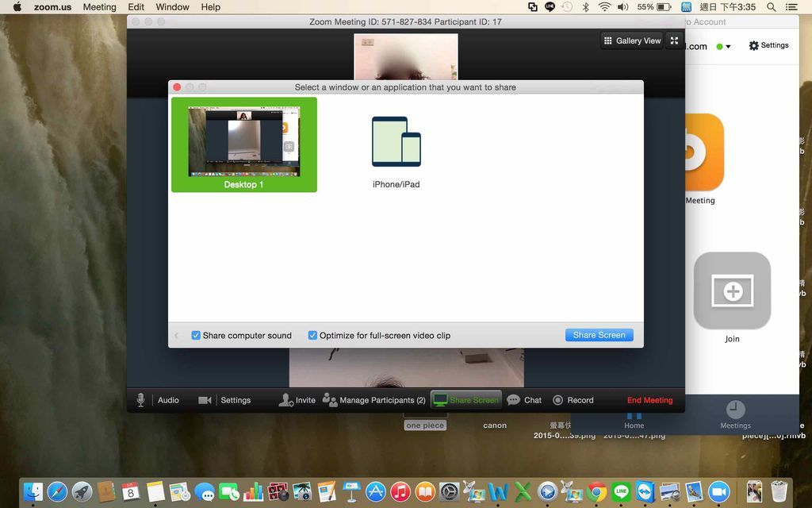Image resolution: width=812 pixels, height=508 pixels.
Task: Click the volume icon in menu bar
Action: click(x=623, y=6)
